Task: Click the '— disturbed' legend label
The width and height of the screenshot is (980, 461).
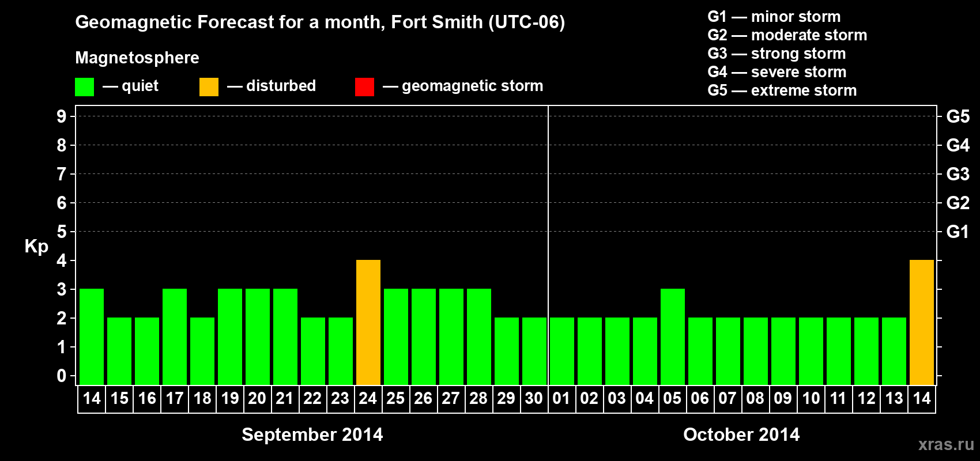Action: click(272, 86)
